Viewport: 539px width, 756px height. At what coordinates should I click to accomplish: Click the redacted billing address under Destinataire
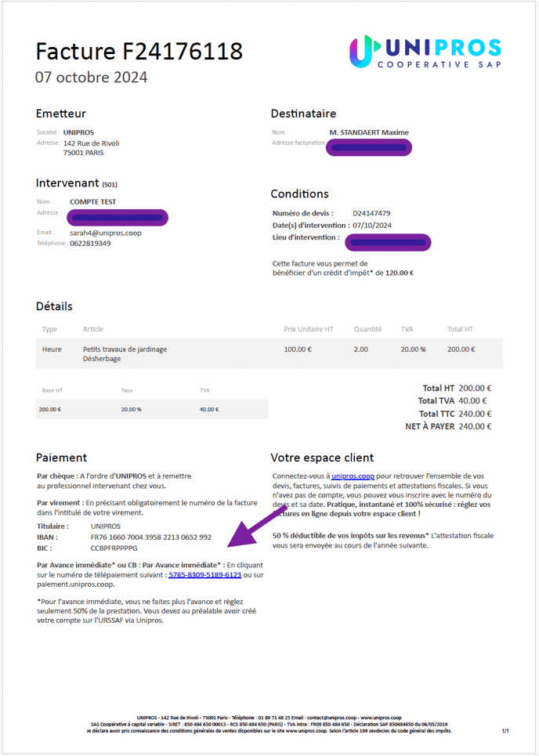pos(369,147)
